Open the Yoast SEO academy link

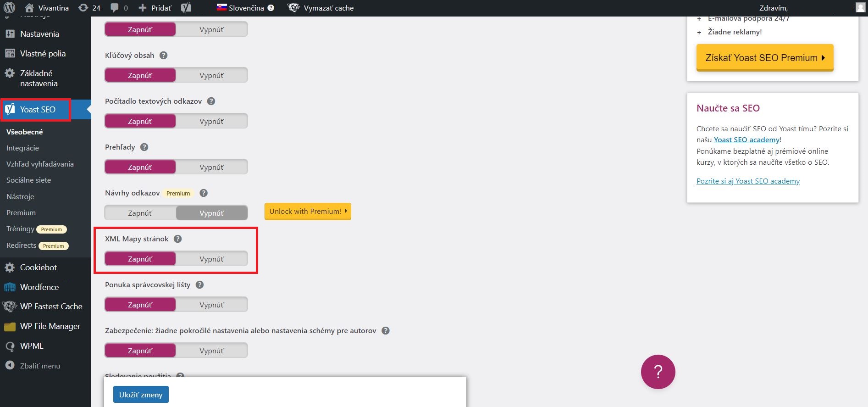click(746, 139)
